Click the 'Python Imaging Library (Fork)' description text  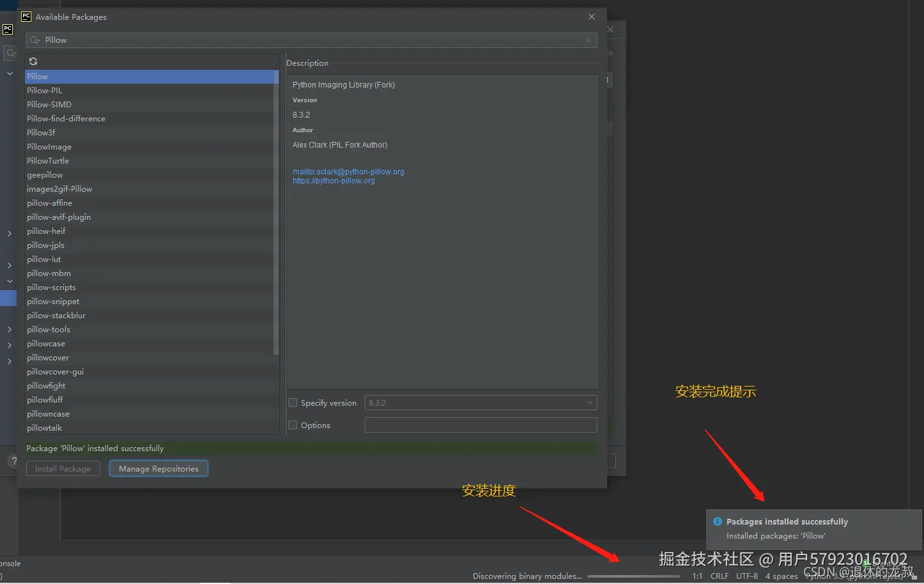(x=344, y=85)
